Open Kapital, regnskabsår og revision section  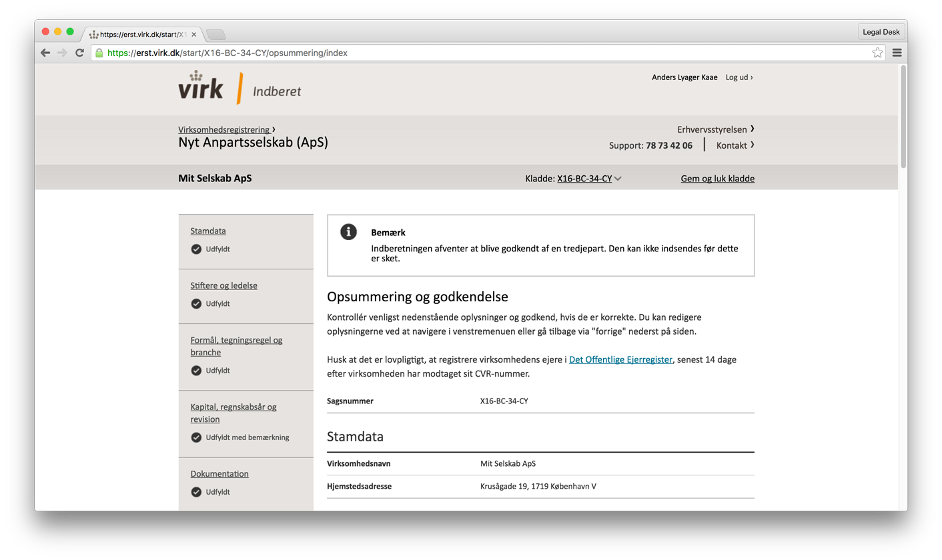[233, 413]
